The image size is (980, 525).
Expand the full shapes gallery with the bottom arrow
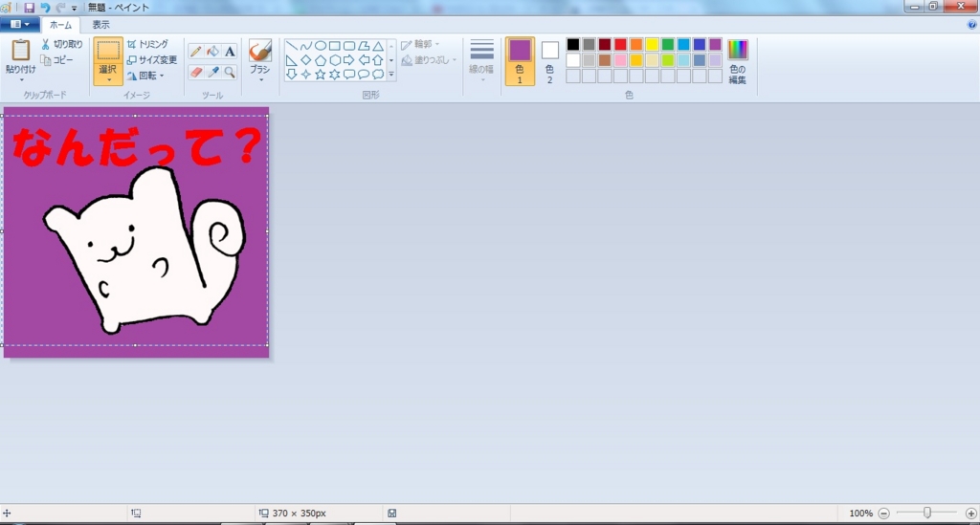tap(391, 75)
